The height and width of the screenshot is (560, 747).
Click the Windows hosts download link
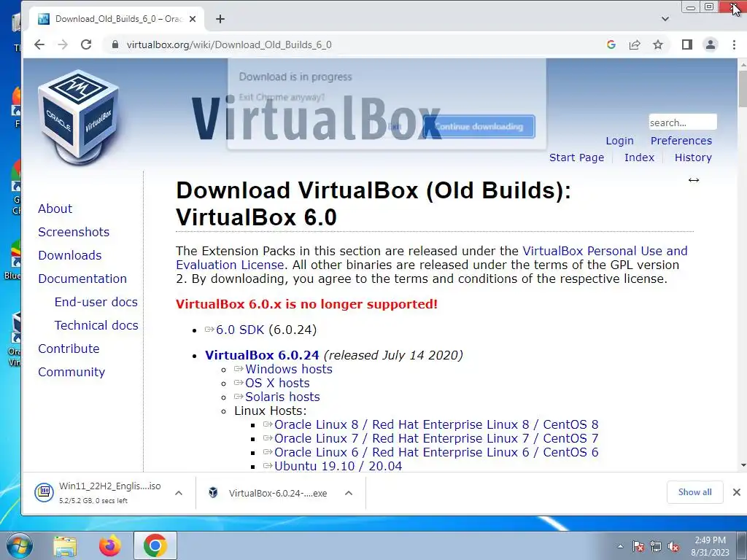(289, 369)
